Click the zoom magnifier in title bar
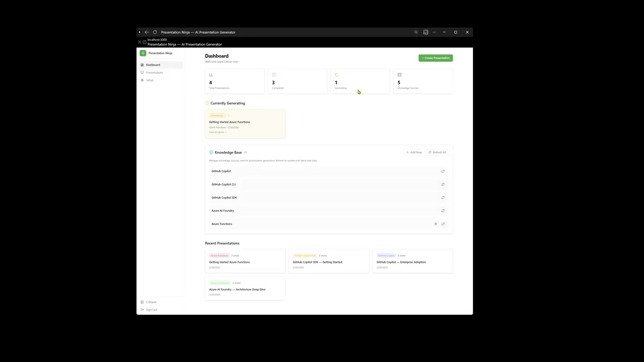644x362 pixels. 416,32
